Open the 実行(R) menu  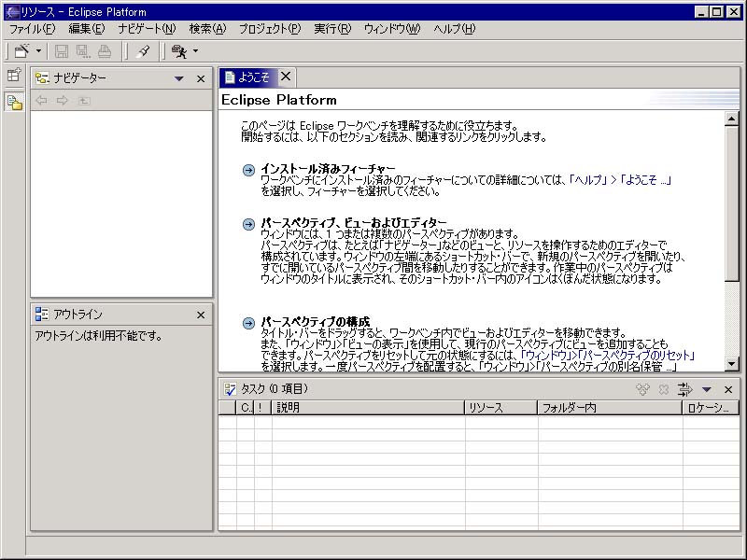click(x=332, y=29)
